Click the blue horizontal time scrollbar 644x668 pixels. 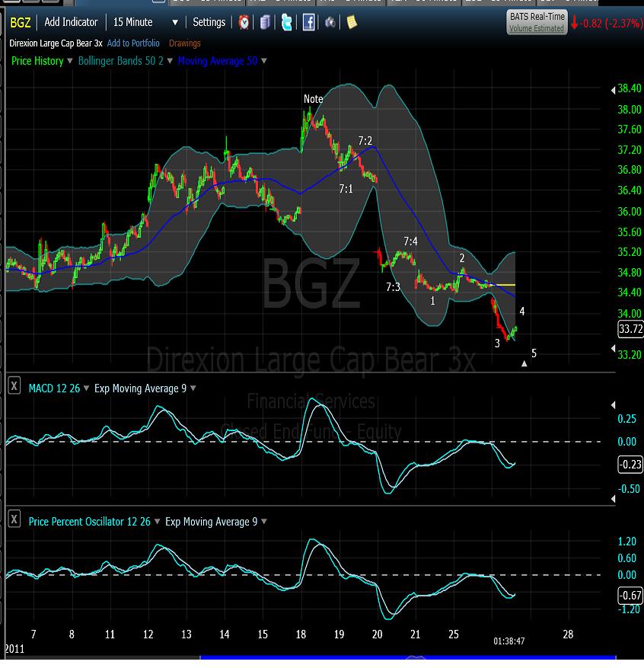407,660
